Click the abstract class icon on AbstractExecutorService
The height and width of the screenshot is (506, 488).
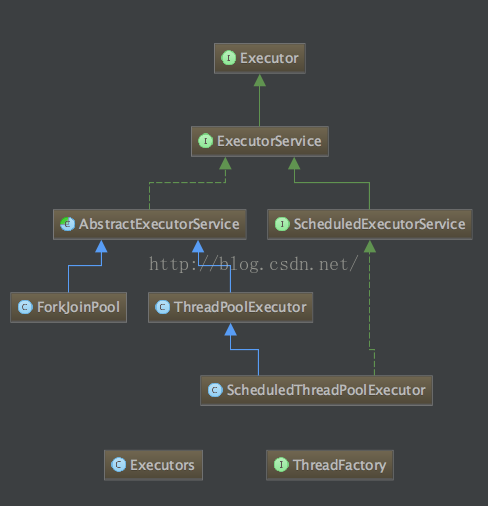point(67,224)
